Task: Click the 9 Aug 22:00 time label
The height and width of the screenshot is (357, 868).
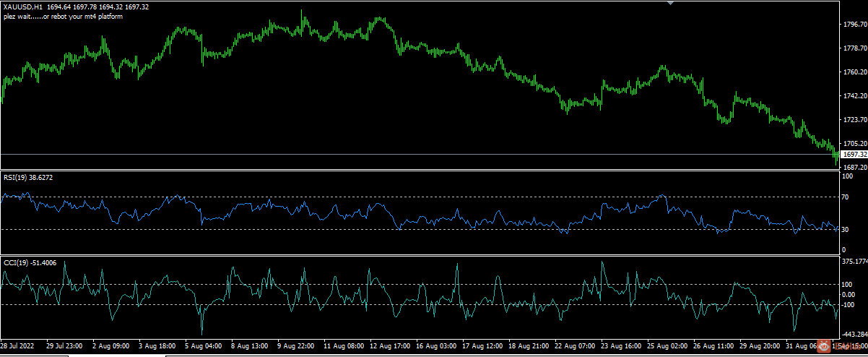Action: 295,347
